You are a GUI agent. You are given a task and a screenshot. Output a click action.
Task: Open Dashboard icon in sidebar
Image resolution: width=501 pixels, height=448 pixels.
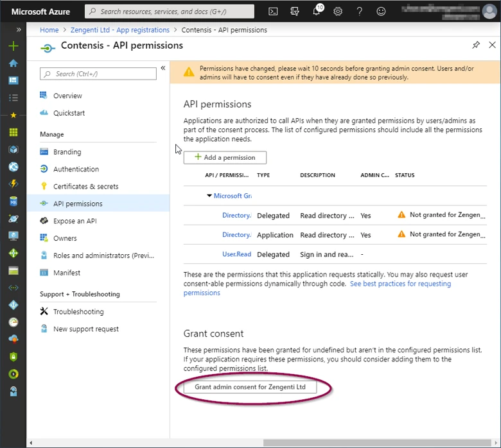click(13, 80)
